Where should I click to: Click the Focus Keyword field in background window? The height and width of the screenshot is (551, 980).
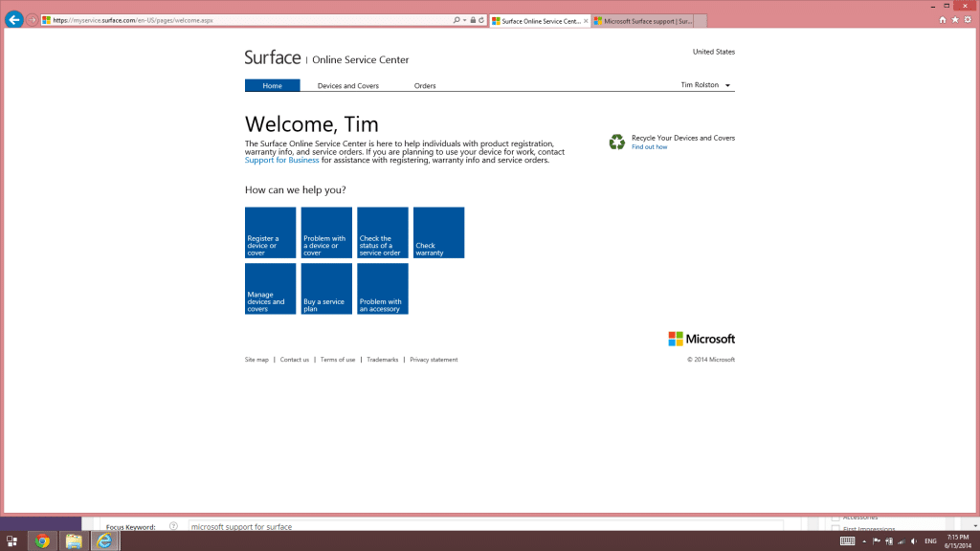point(485,526)
